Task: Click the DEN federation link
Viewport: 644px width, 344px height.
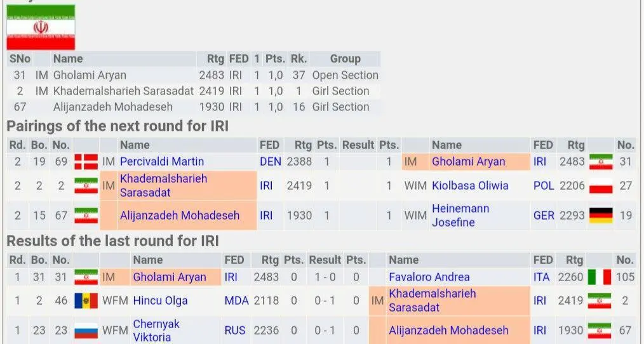Action: pyautogui.click(x=270, y=161)
